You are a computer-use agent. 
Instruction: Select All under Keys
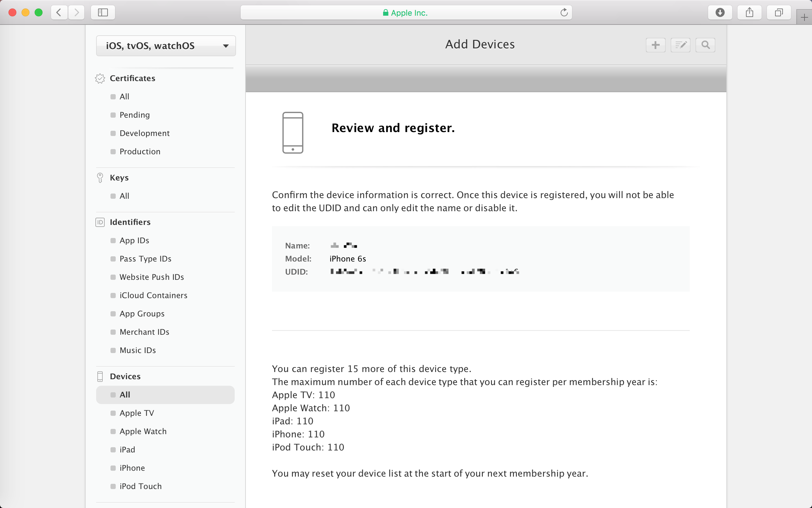pos(124,196)
